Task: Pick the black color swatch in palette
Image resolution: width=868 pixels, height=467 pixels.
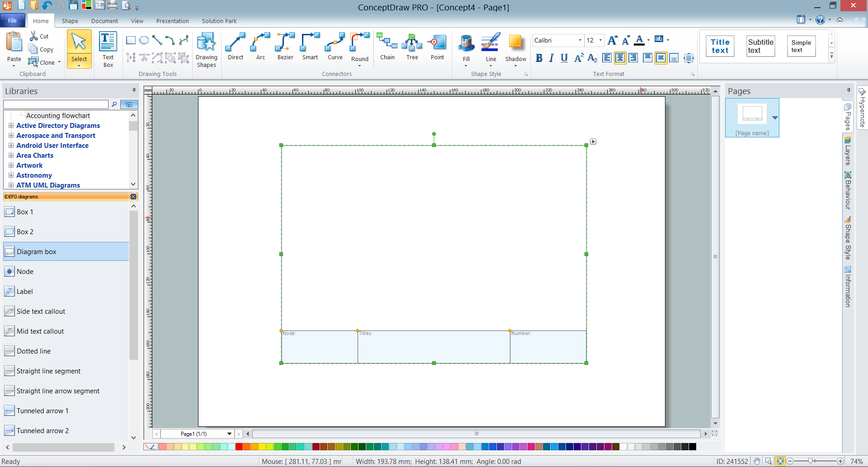Action: coord(693,447)
